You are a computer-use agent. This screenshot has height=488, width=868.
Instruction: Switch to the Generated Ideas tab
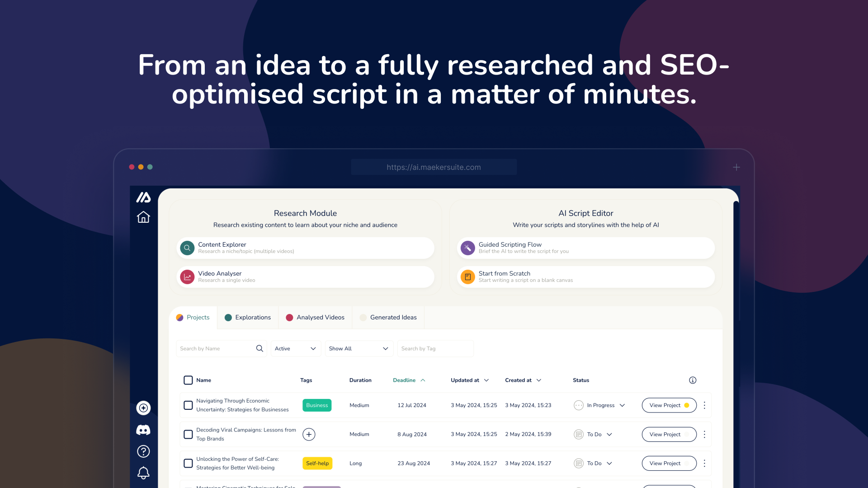pos(388,317)
